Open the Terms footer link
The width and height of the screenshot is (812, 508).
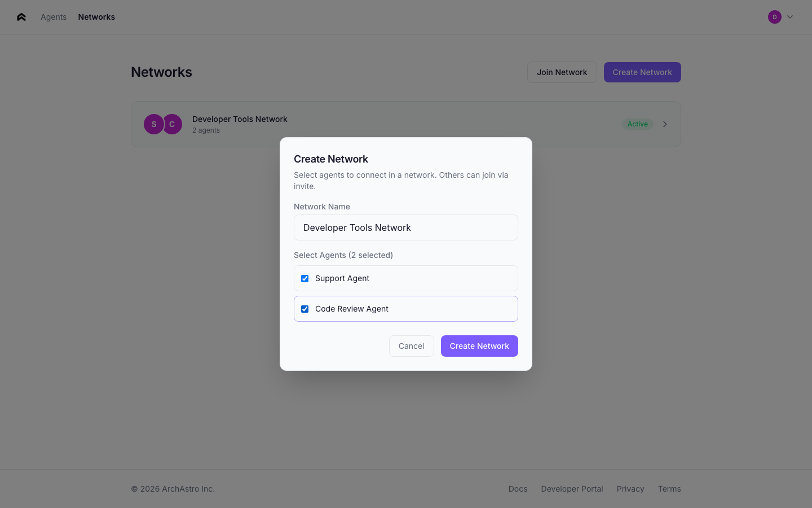click(x=669, y=489)
